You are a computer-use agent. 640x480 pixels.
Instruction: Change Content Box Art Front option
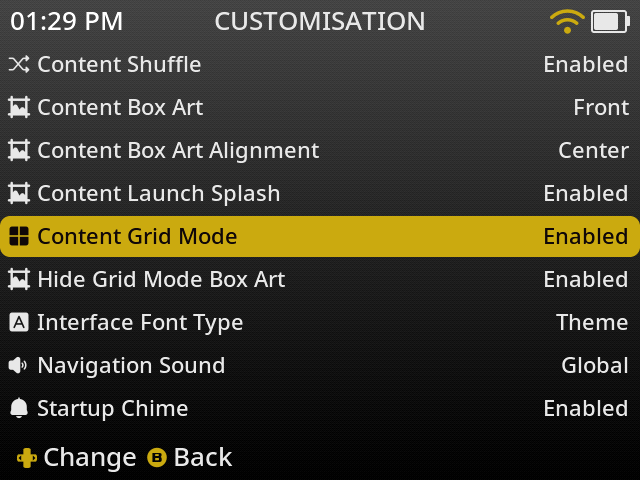pyautogui.click(x=601, y=108)
